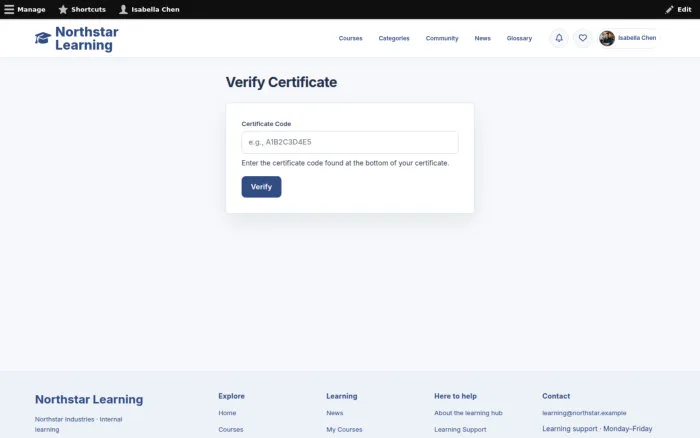Click into the Certificate Code field

click(350, 142)
